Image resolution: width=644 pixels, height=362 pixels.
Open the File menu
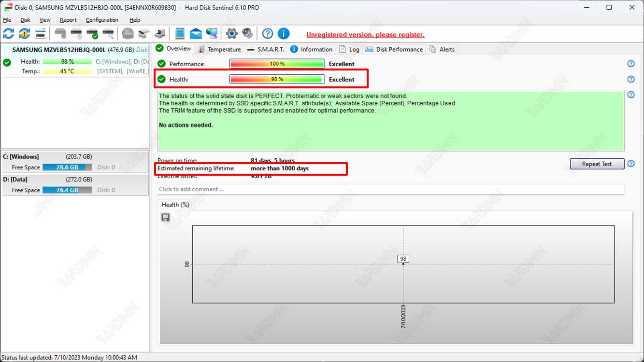[x=7, y=20]
